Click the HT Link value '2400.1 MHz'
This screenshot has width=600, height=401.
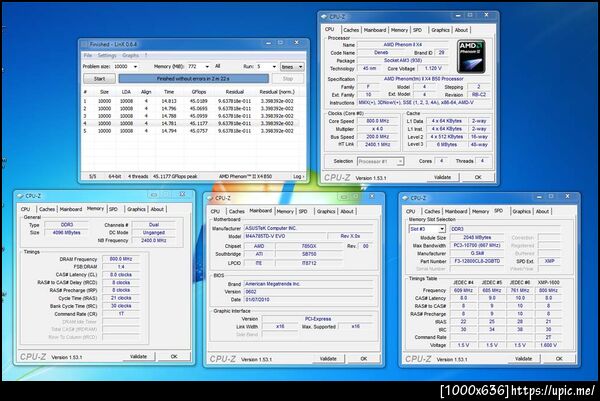[x=377, y=144]
